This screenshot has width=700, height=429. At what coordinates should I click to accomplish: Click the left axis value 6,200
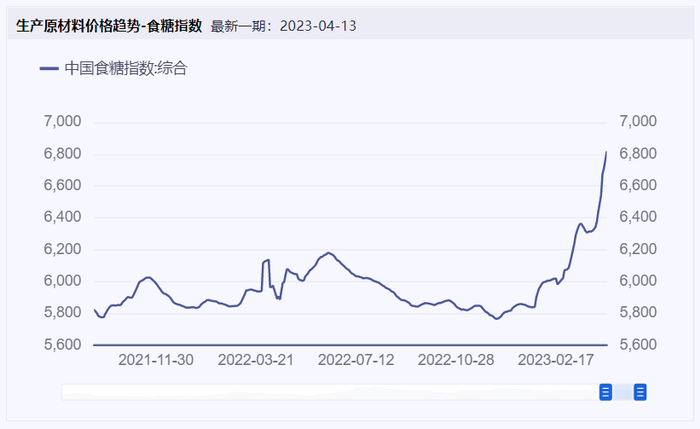coord(62,249)
